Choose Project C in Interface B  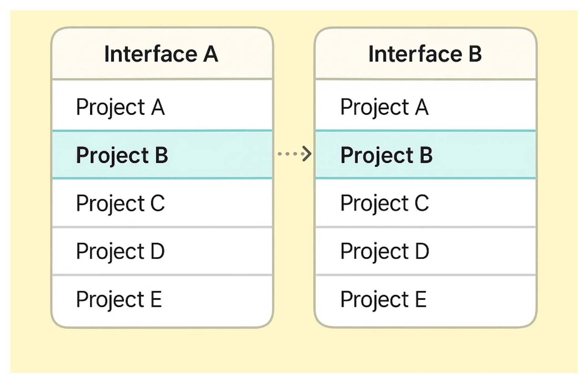point(385,203)
